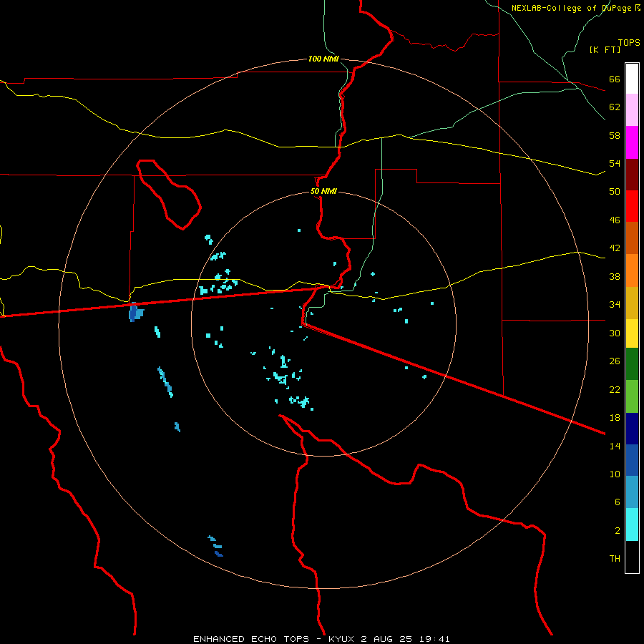Click the legend value "22"

[x=615, y=390]
